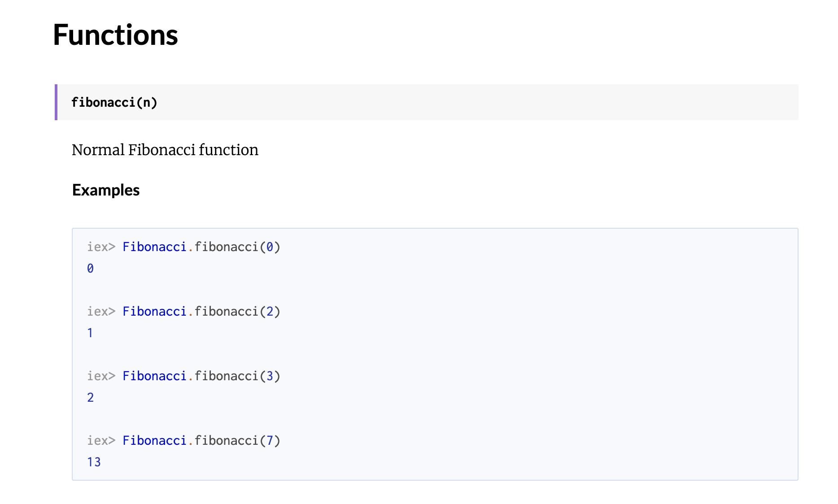Click the purple bar beside fibonacci(n)
Image resolution: width=838 pixels, height=504 pixels.
tap(56, 102)
